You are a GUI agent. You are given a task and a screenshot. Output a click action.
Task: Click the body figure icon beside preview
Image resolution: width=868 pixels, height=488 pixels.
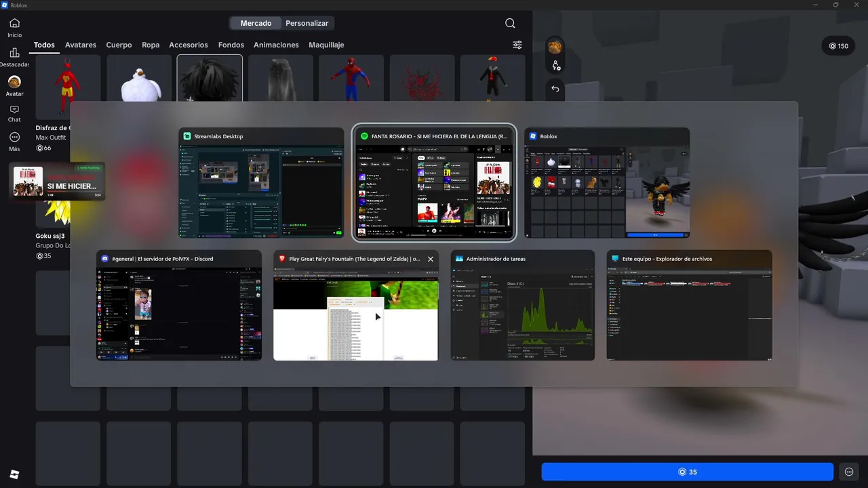555,66
